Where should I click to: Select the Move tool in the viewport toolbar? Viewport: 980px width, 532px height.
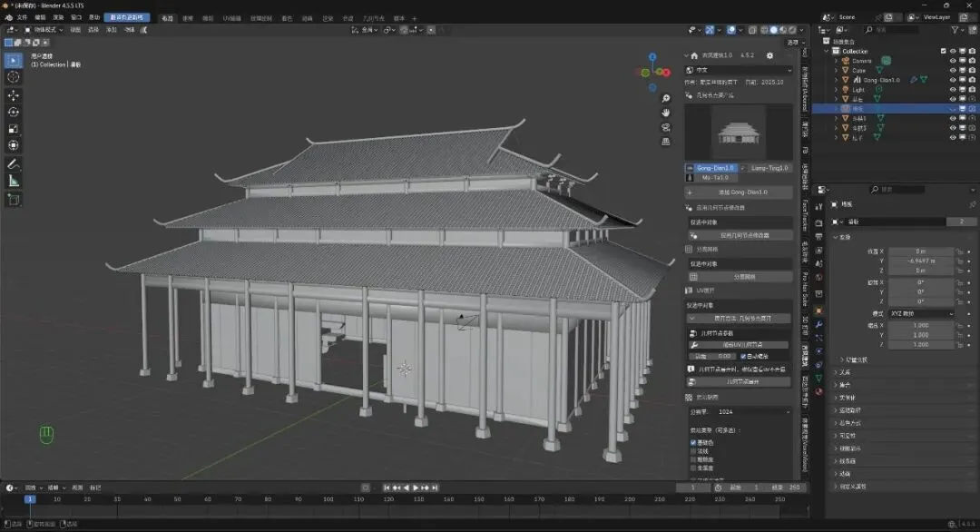14,94
